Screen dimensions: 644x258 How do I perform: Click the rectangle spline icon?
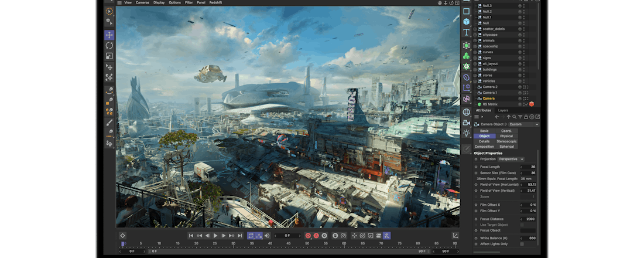click(x=466, y=11)
